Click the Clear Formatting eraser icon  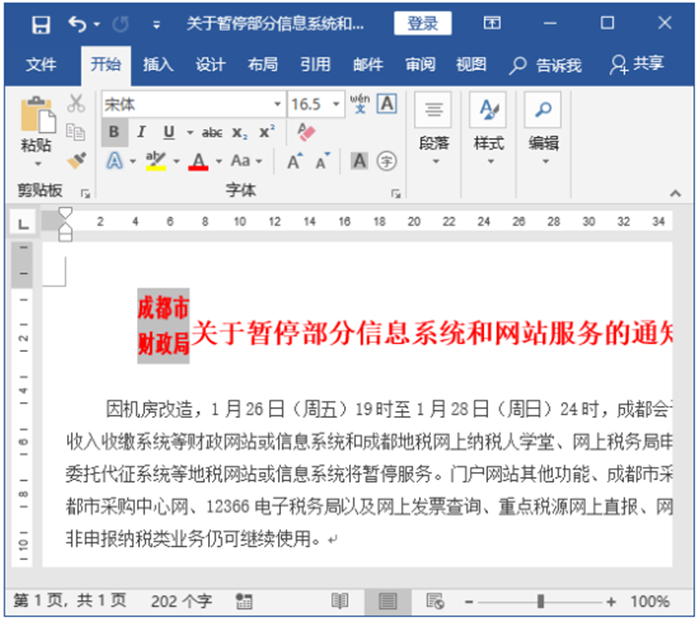coord(306,132)
